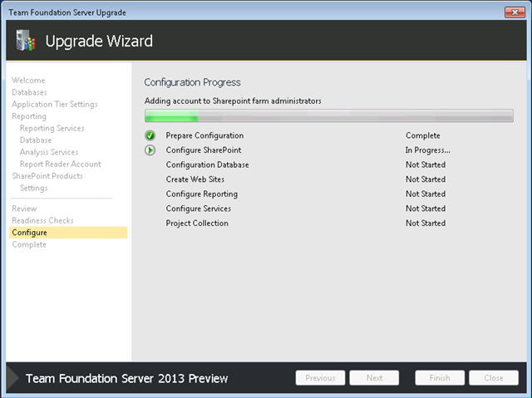Switch to the Readiness Checks step

(x=42, y=220)
